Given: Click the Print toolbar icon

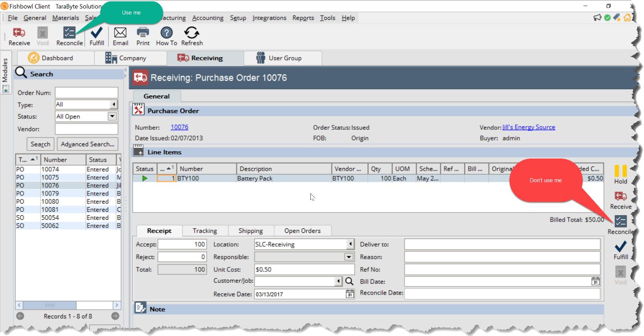Looking at the screenshot, I should click(x=143, y=33).
